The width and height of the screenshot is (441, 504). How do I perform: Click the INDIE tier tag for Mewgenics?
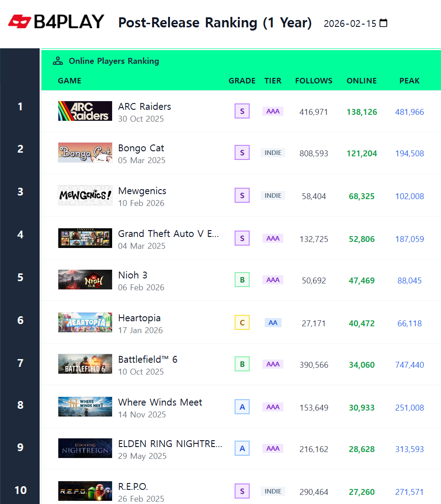[x=273, y=195]
